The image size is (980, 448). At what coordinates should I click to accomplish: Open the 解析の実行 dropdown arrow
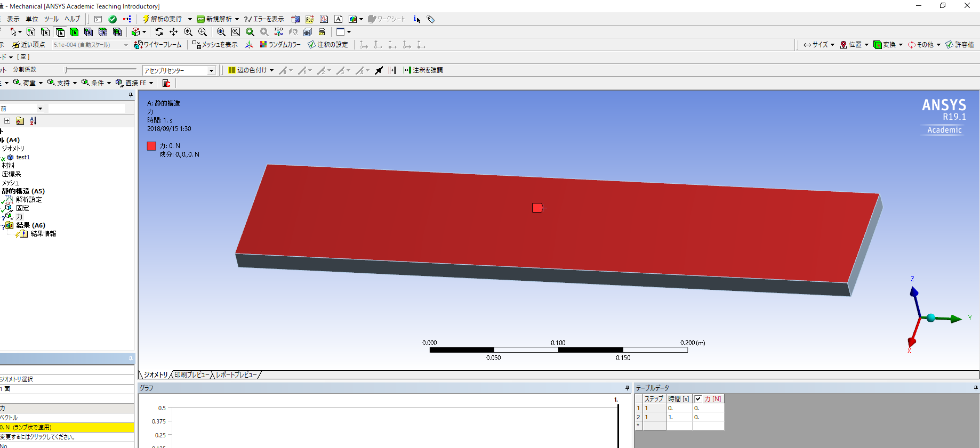pos(190,19)
